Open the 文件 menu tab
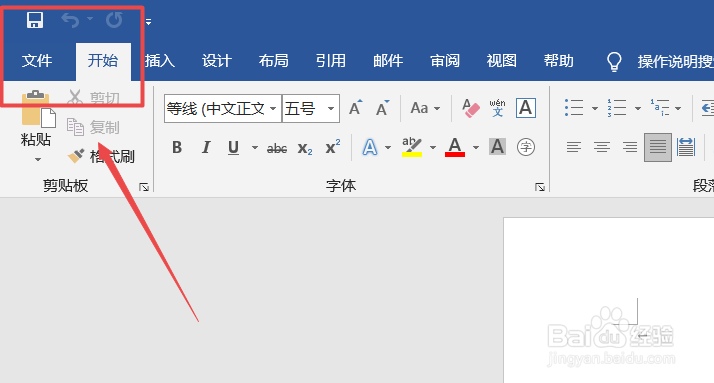The image size is (714, 383). coord(37,61)
